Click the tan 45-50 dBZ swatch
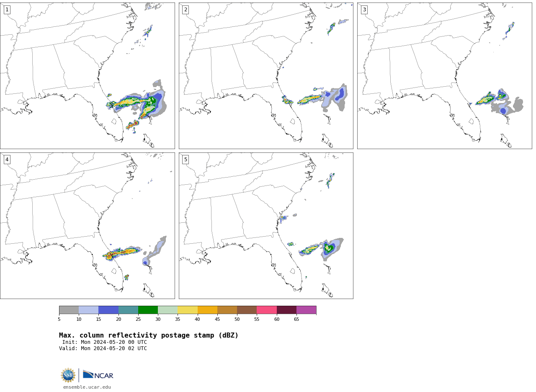Viewport: 536px width, 392px height. [227, 310]
